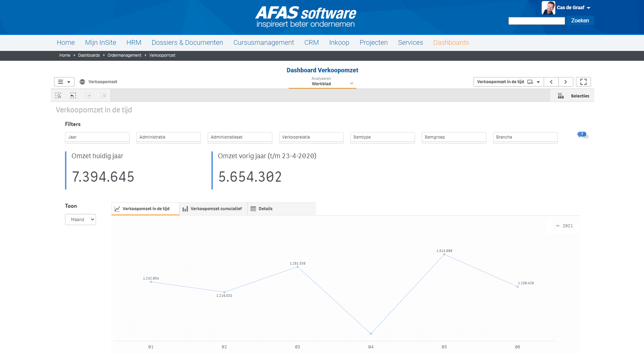The height and width of the screenshot is (362, 644).
Task: Follow the Verkoopomzet breadcrumb link
Action: click(x=162, y=55)
